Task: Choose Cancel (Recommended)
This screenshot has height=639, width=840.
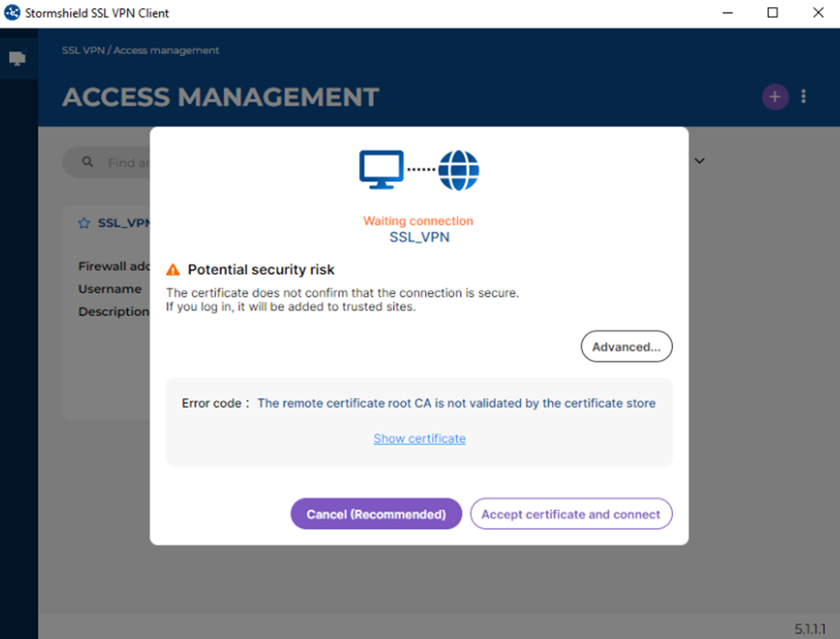Action: click(376, 515)
